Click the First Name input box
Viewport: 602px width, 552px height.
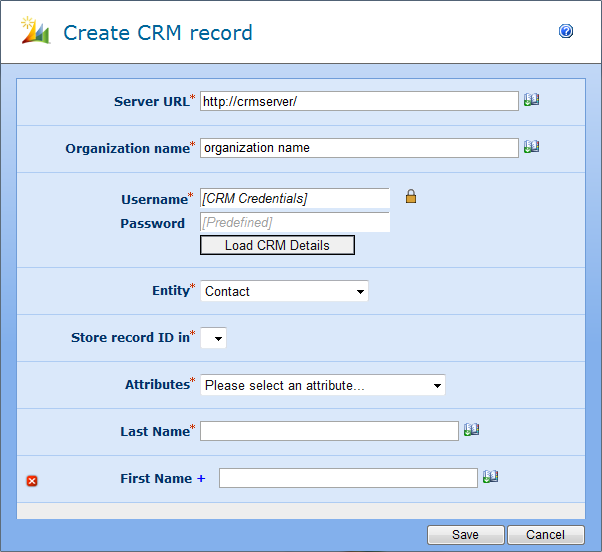click(348, 478)
